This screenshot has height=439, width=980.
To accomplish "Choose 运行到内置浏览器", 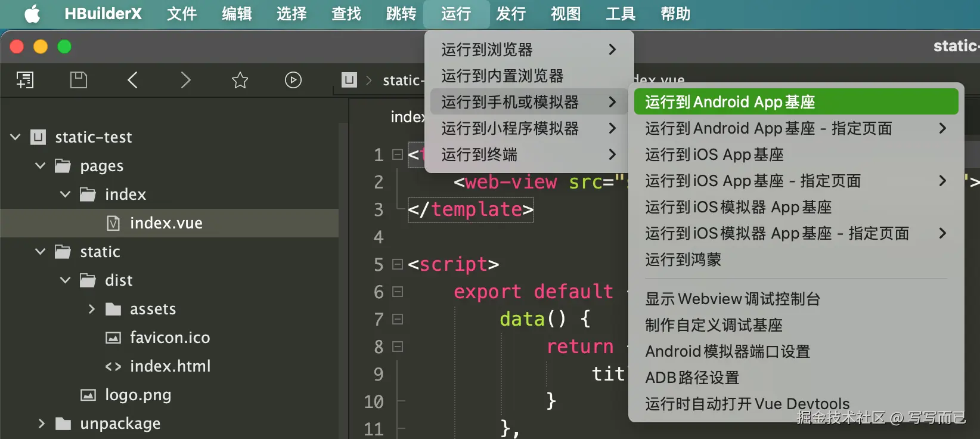I will point(529,76).
